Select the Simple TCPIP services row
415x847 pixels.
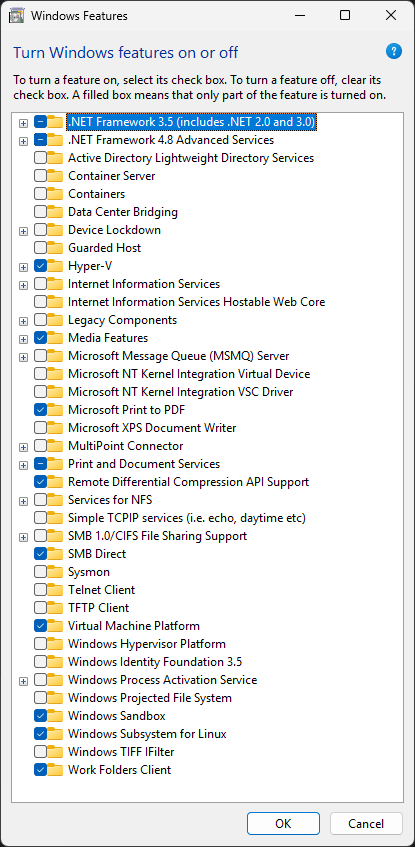[x=187, y=518]
